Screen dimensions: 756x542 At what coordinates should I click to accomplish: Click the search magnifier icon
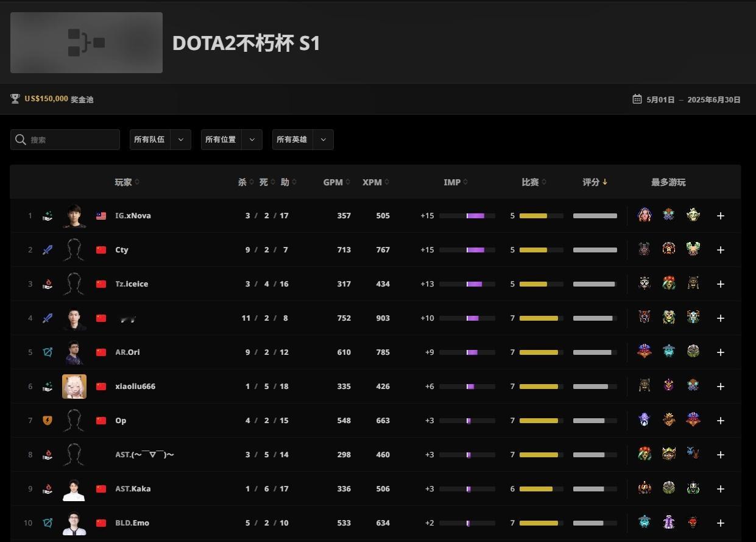coord(21,140)
